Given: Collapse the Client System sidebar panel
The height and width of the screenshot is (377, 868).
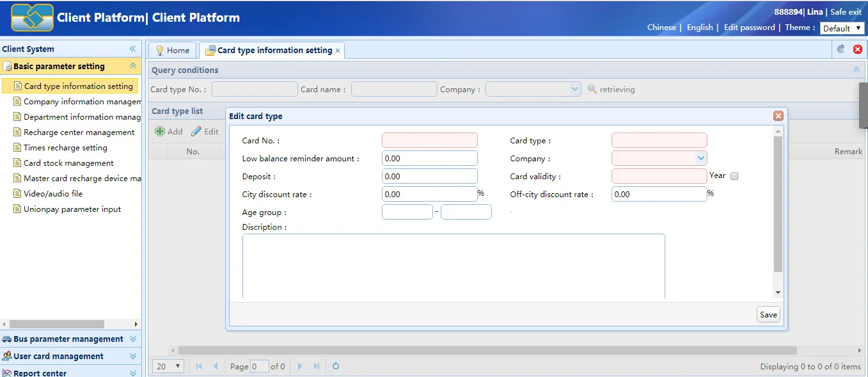Looking at the screenshot, I should click(133, 49).
